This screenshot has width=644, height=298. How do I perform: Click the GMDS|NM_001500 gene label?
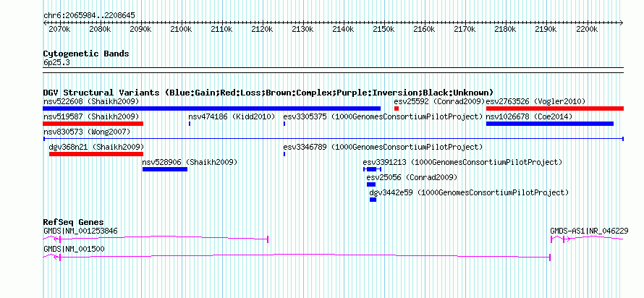point(74,249)
